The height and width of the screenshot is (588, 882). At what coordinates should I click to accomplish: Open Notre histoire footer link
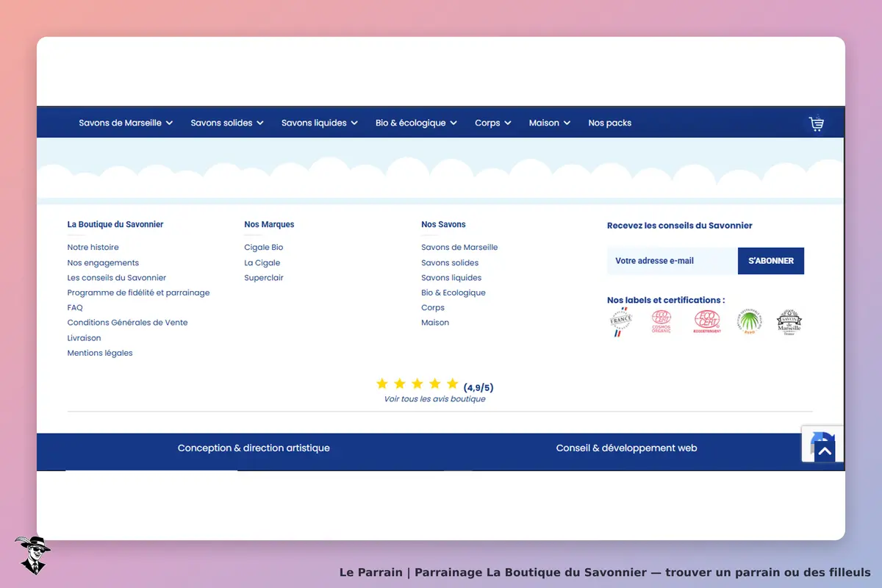click(93, 248)
